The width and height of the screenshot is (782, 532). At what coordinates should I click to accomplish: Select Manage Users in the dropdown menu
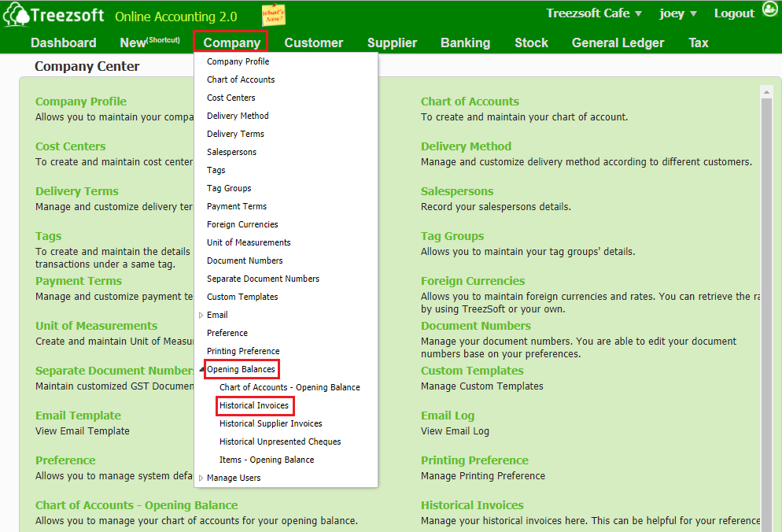tap(234, 478)
